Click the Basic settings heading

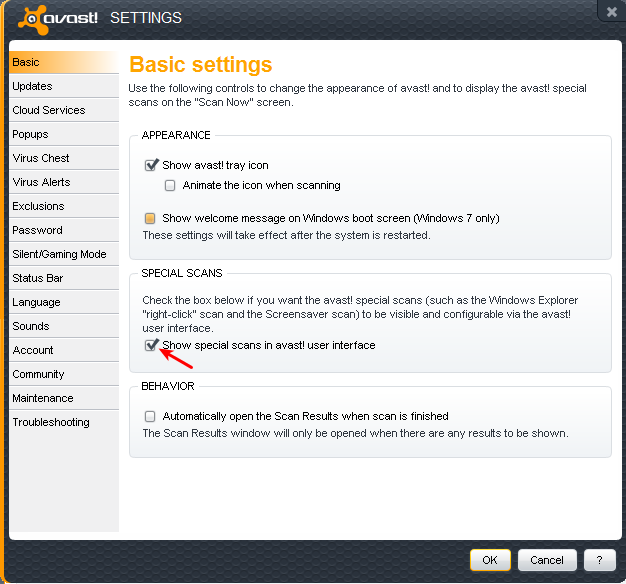(x=201, y=65)
